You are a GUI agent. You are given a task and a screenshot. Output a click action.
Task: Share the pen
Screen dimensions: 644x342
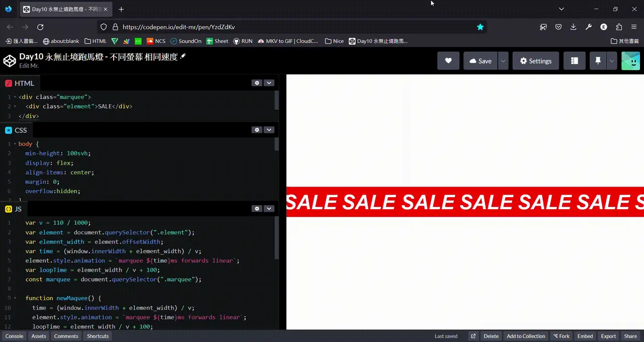[x=631, y=336]
